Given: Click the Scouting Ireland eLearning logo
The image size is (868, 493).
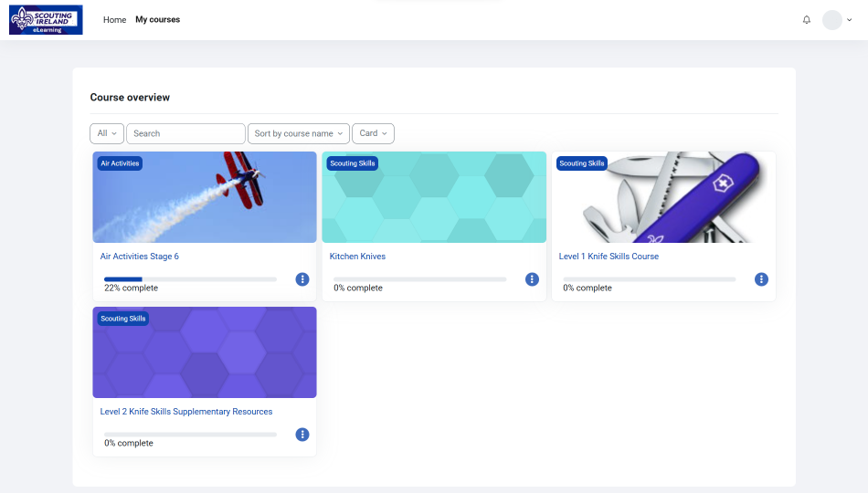Looking at the screenshot, I should pos(46,20).
